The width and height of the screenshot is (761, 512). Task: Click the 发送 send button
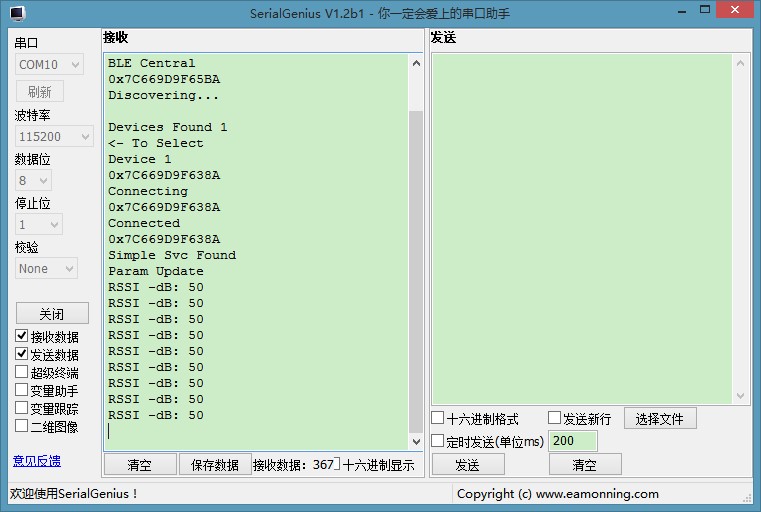(468, 465)
